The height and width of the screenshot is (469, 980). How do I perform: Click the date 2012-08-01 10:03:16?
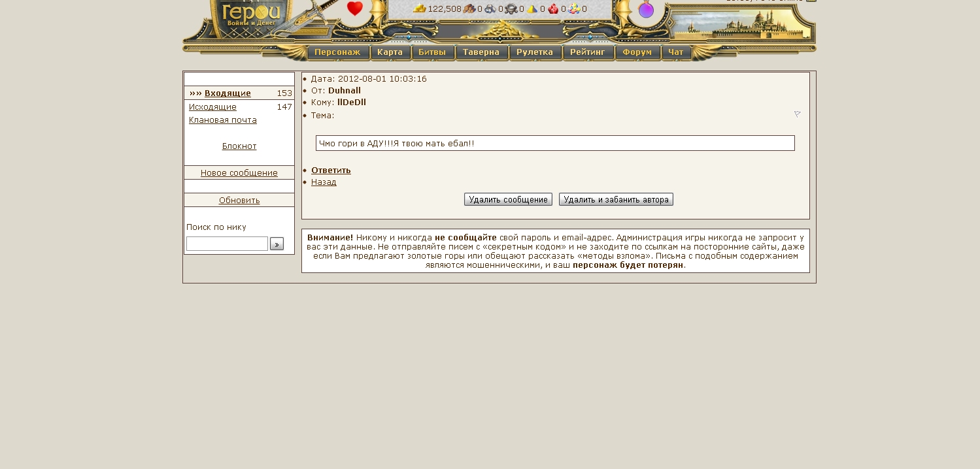click(x=382, y=79)
